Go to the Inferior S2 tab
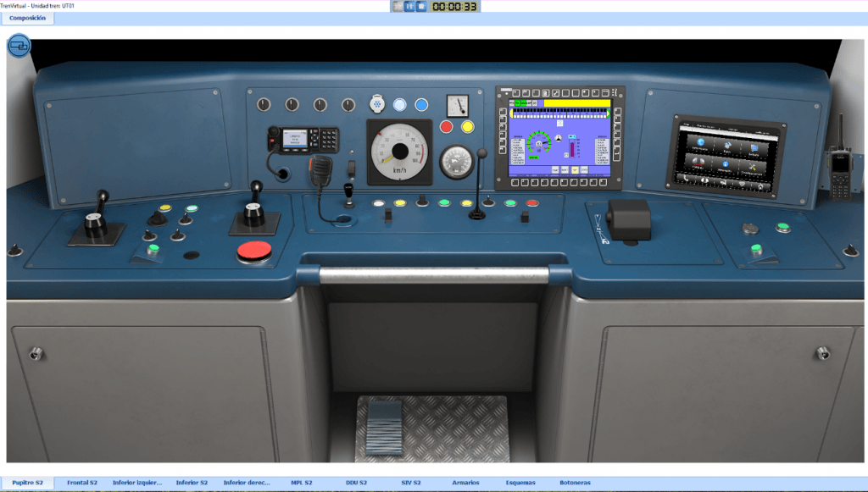 192,483
